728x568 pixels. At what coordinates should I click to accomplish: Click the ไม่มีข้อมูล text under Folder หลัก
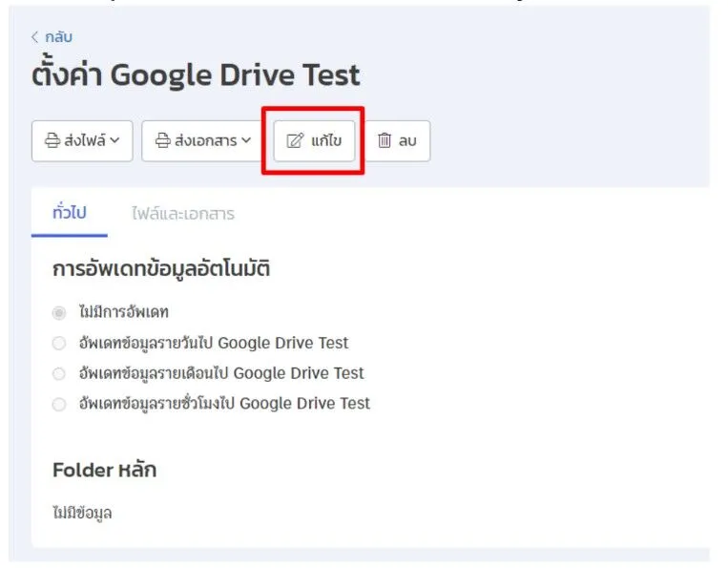82,513
